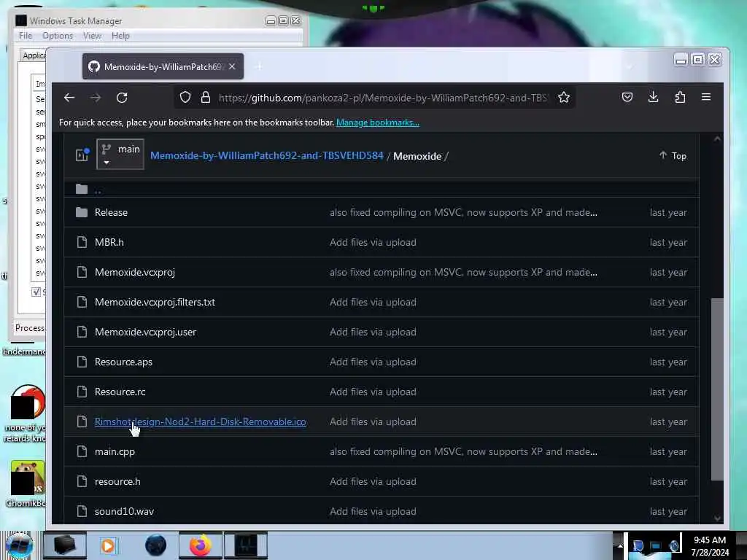This screenshot has height=560, width=747.
Task: Click file icon beside Resource.aps
Action: tap(82, 362)
